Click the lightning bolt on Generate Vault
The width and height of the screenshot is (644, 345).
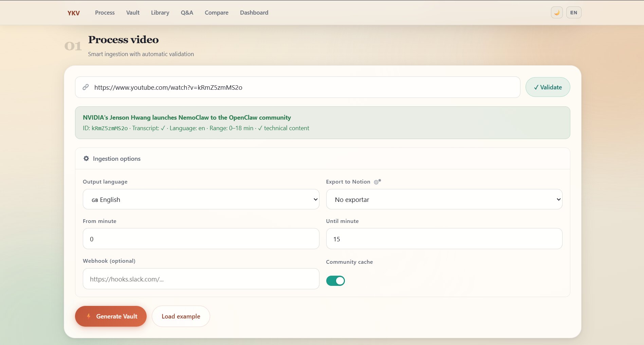click(x=89, y=316)
